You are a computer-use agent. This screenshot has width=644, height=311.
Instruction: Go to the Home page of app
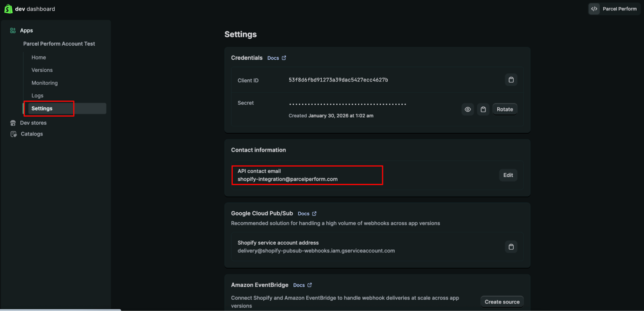coord(39,58)
